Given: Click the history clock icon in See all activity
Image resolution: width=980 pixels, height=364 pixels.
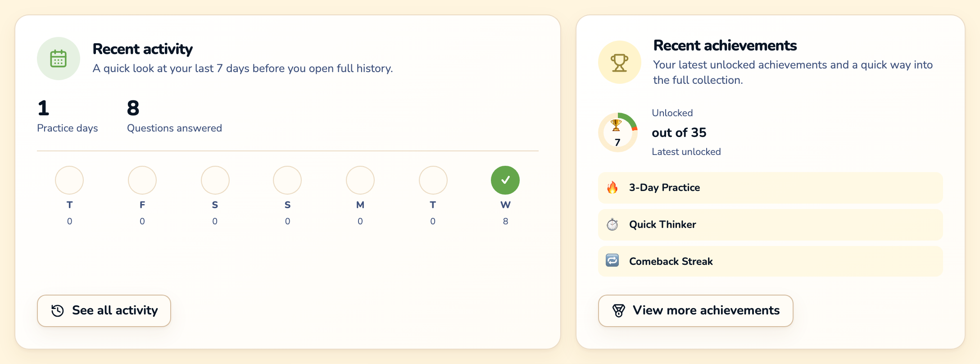Looking at the screenshot, I should click(58, 310).
